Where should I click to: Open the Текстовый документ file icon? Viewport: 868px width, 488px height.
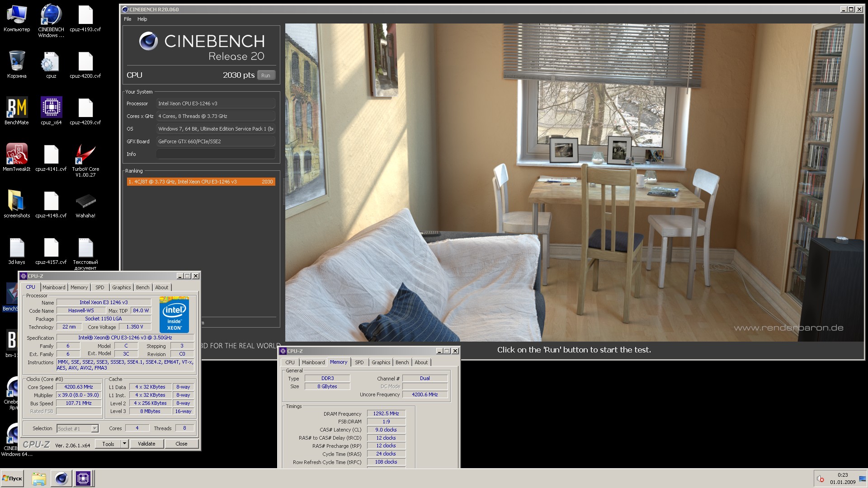click(85, 254)
